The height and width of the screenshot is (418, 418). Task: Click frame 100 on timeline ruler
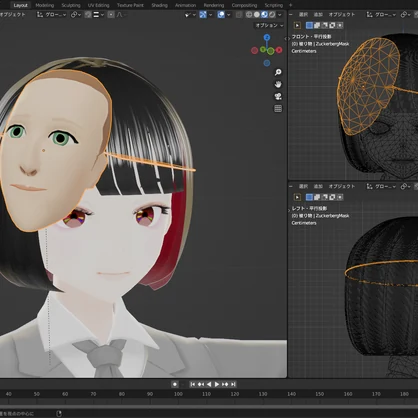tap(178, 394)
